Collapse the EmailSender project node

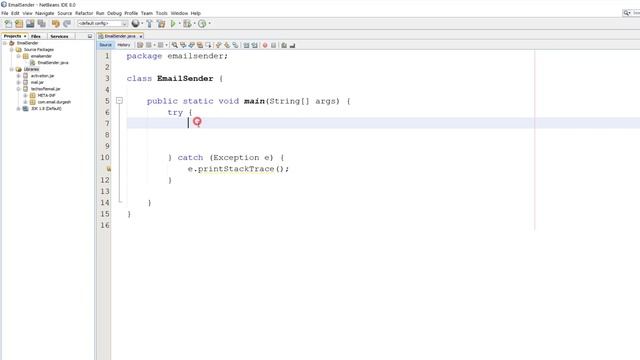click(5, 43)
